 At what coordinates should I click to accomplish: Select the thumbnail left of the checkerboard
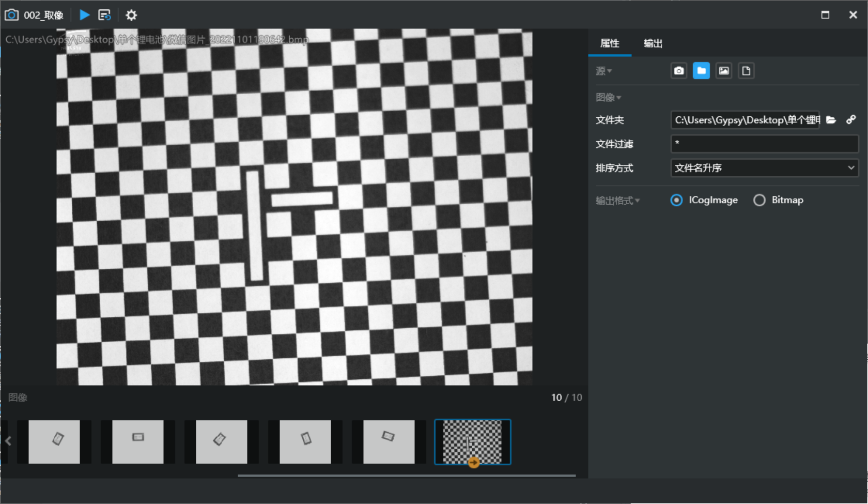[389, 442]
